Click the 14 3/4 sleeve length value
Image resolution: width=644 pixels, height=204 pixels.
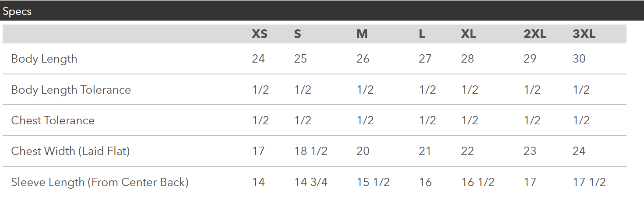pyautogui.click(x=311, y=182)
